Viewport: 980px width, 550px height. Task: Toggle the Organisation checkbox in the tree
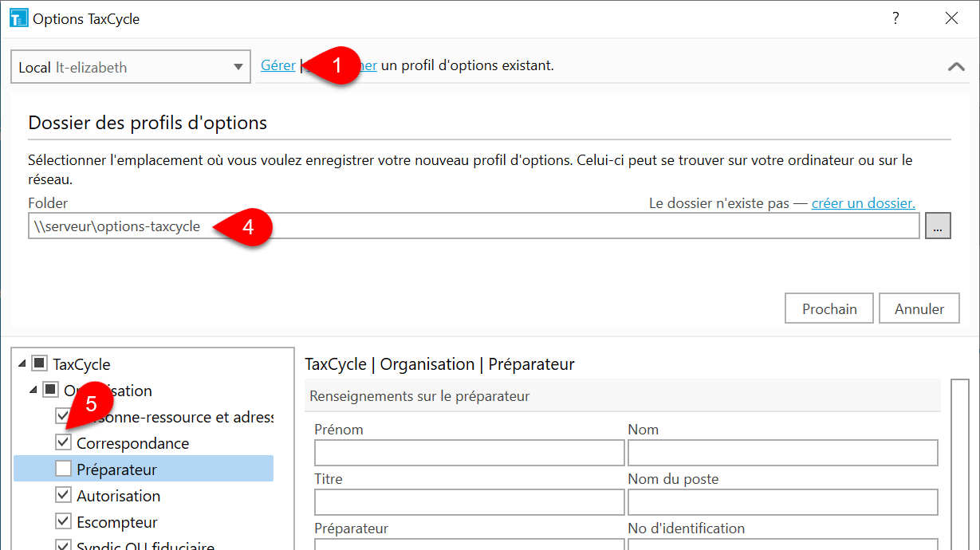pos(50,391)
